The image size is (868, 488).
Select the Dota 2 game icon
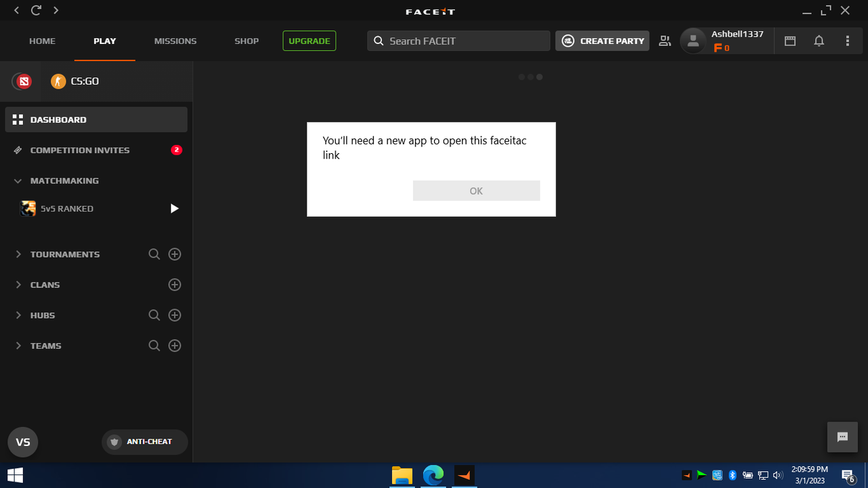[x=24, y=81]
